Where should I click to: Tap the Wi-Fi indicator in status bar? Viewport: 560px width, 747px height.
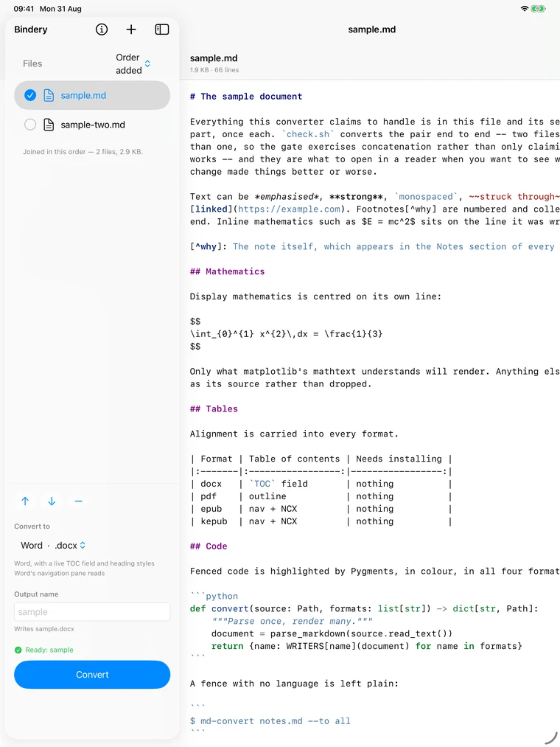click(525, 9)
